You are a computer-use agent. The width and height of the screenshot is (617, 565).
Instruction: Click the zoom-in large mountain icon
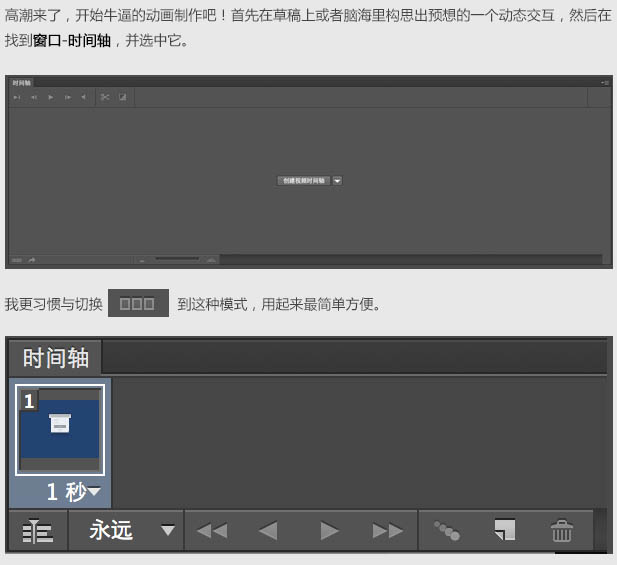pos(211,260)
